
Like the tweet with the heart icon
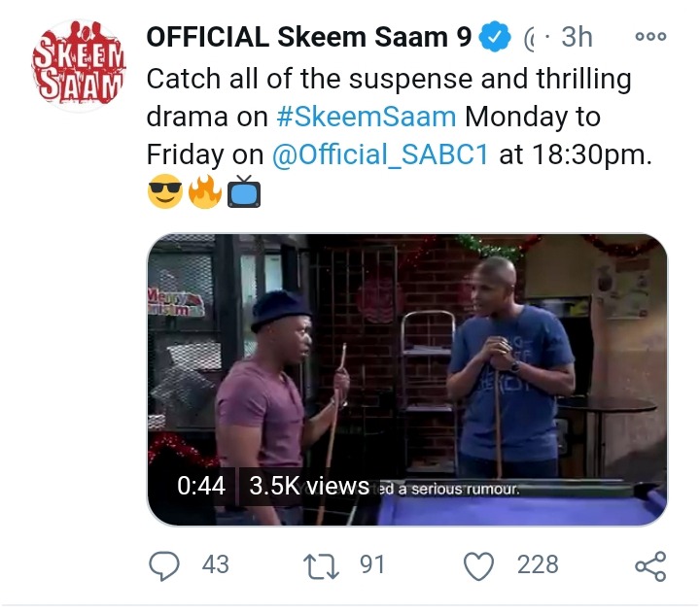(478, 564)
